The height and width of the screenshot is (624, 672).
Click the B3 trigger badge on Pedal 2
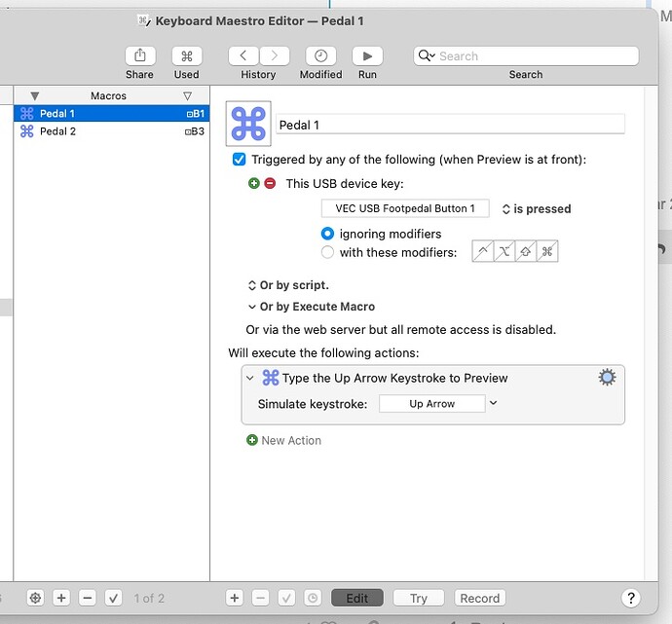195,131
